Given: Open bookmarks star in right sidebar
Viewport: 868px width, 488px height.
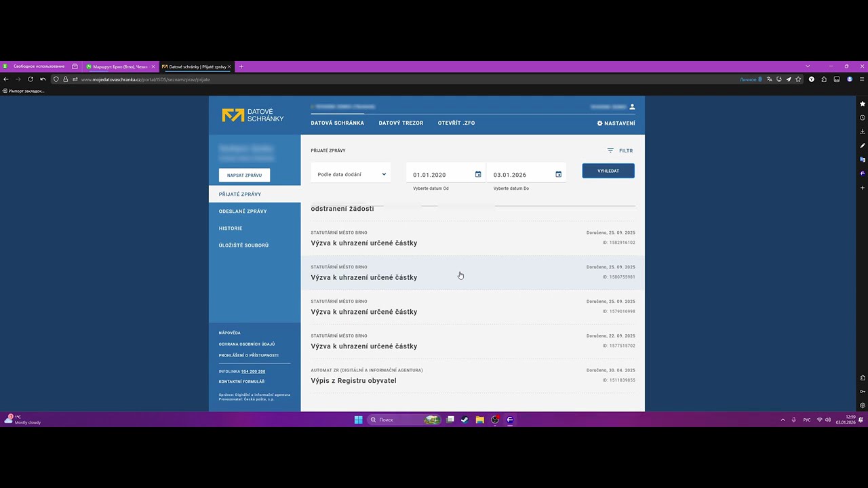Looking at the screenshot, I should [x=863, y=104].
